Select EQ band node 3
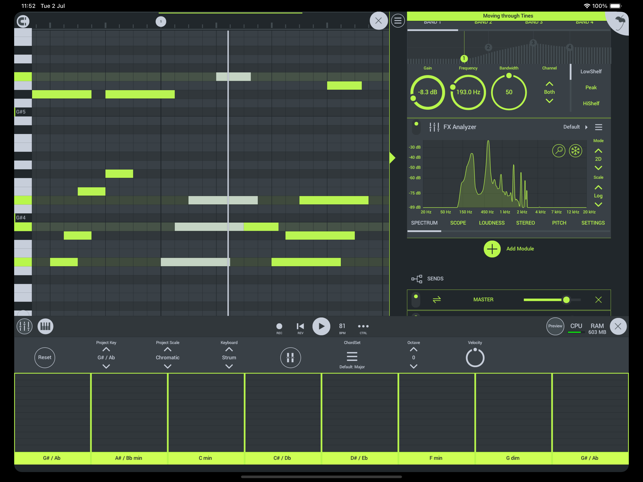The height and width of the screenshot is (482, 643). click(x=533, y=42)
